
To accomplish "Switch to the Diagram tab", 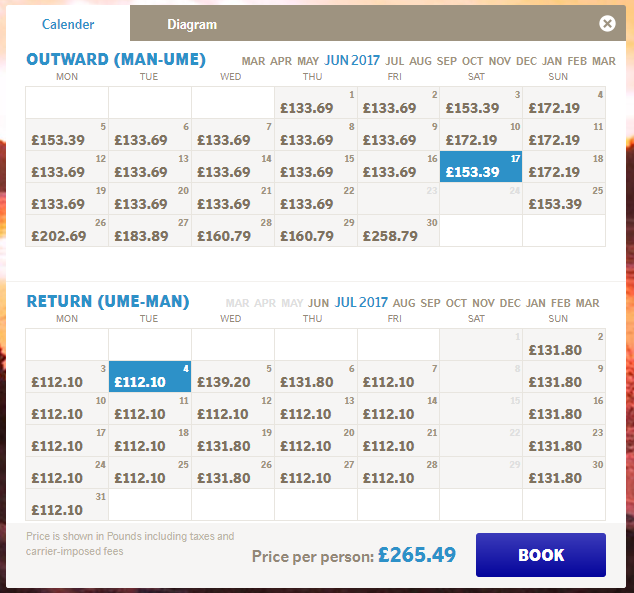I will pyautogui.click(x=192, y=24).
